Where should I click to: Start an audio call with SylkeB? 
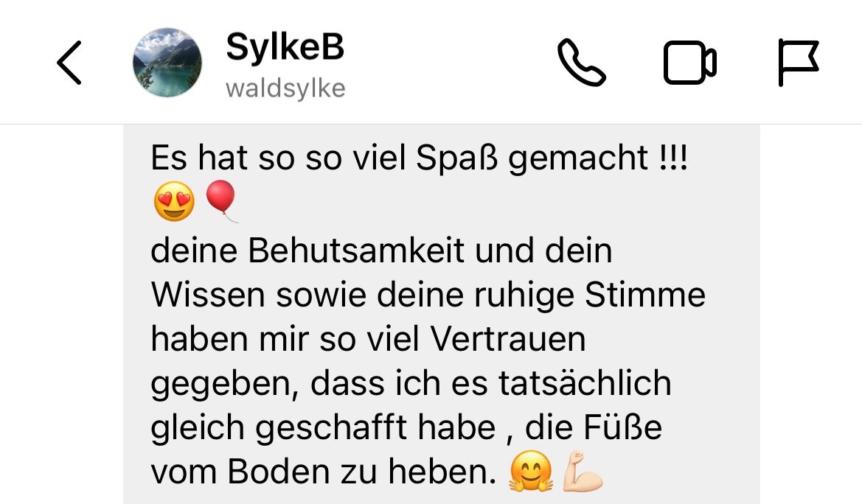click(582, 63)
